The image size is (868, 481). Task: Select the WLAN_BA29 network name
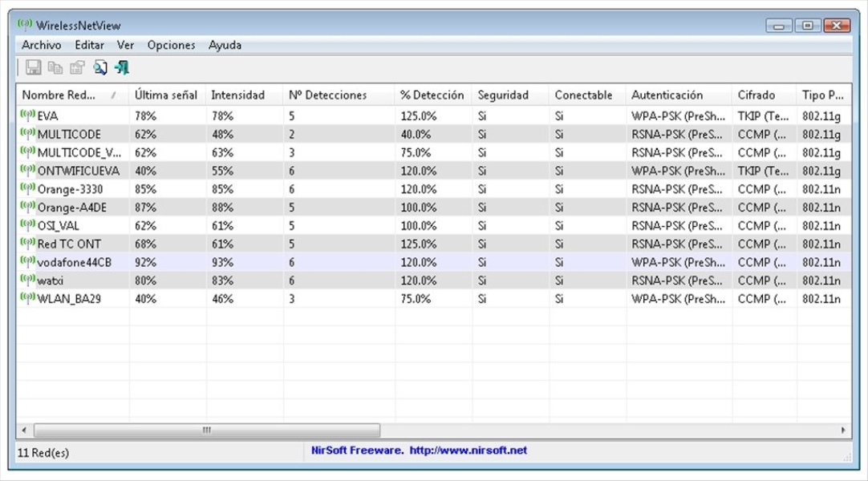(69, 298)
